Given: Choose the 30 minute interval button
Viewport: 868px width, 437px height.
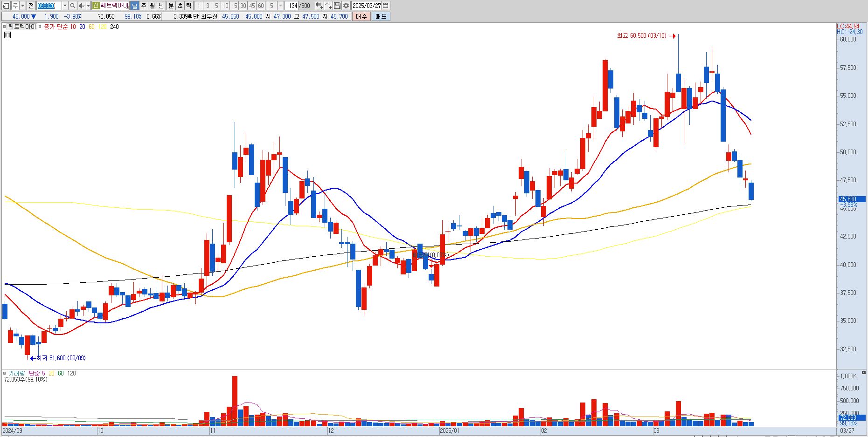Looking at the screenshot, I should (x=243, y=6).
